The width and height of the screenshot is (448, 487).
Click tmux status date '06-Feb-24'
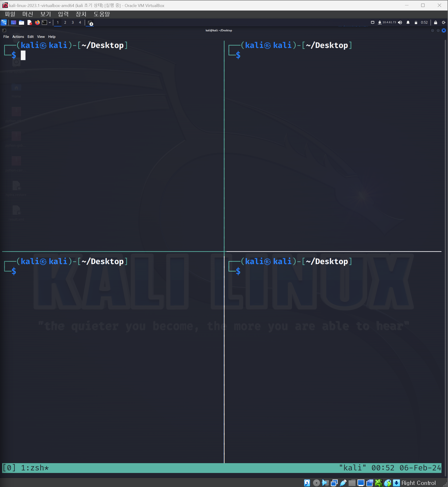point(420,468)
